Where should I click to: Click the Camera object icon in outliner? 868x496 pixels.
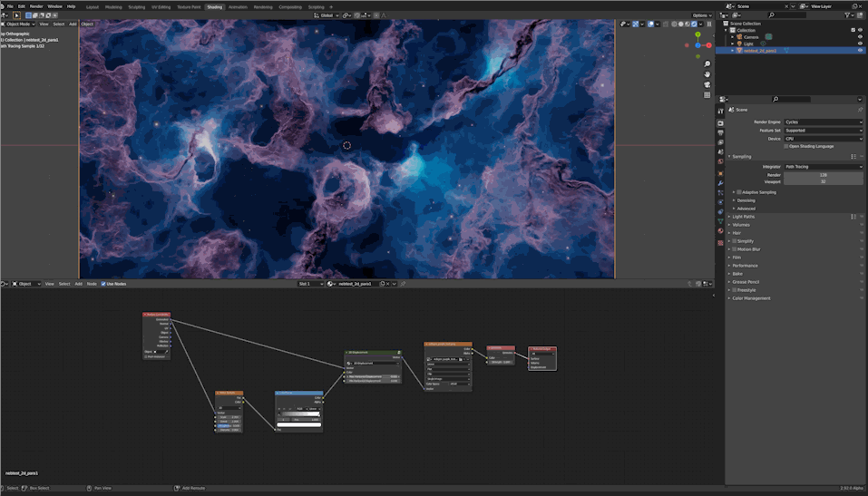[739, 36]
